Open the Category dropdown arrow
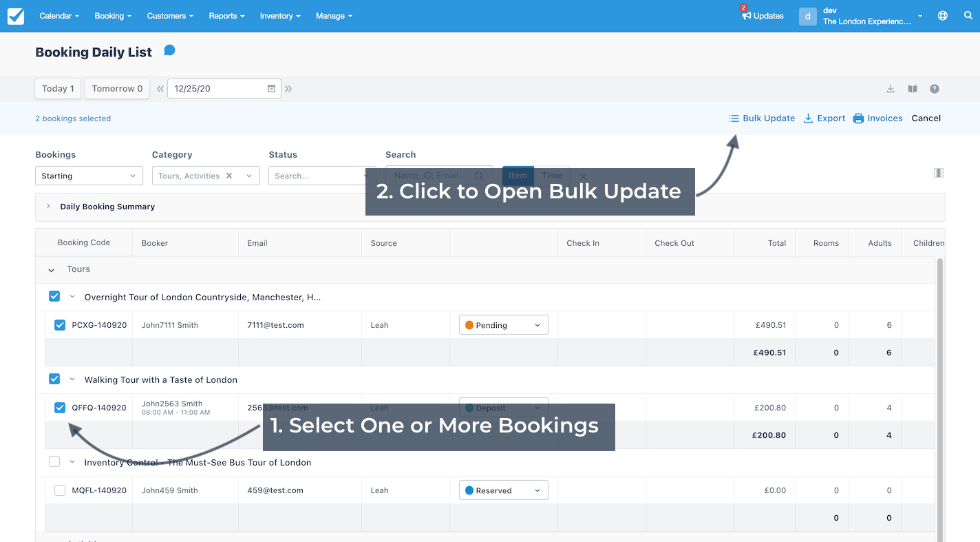This screenshot has width=980, height=542. point(249,176)
